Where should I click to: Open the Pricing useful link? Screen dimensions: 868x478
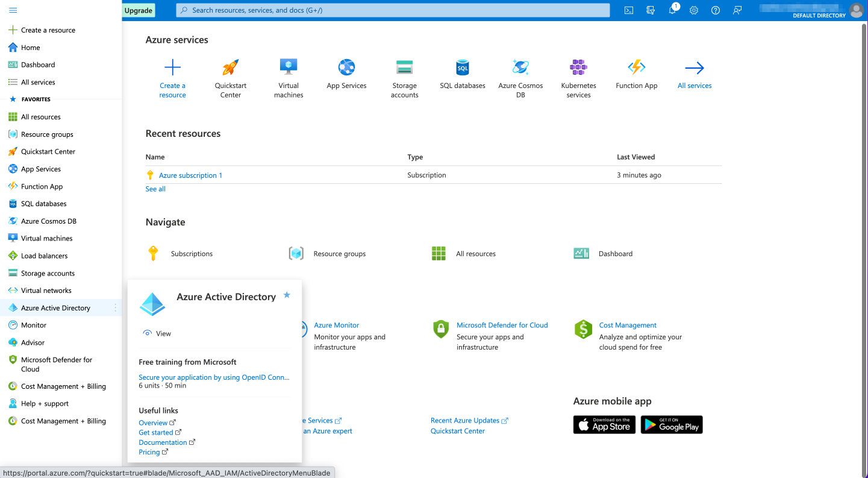pos(149,452)
